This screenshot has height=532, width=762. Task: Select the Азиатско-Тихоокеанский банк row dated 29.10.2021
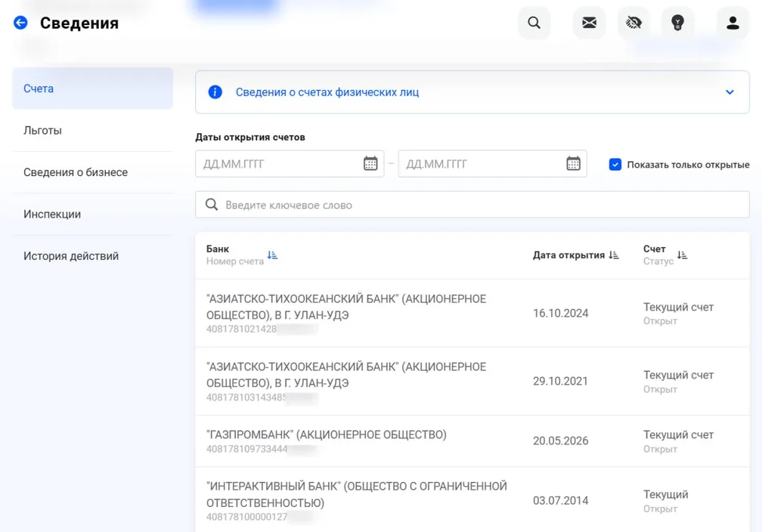tap(472, 381)
